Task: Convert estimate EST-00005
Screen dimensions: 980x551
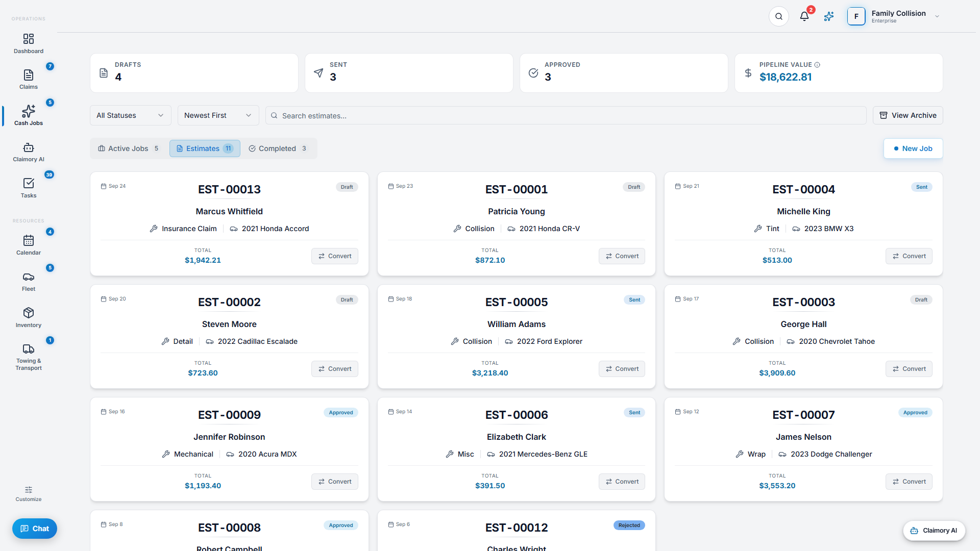Action: [x=622, y=369]
